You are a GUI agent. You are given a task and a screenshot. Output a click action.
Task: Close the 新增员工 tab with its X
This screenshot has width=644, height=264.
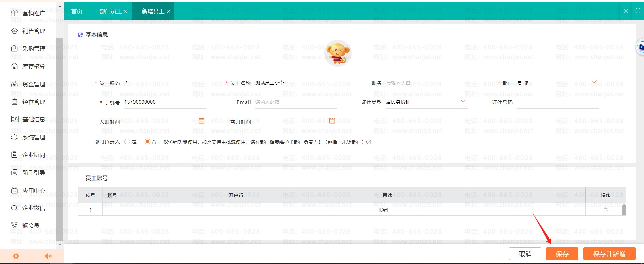pyautogui.click(x=168, y=12)
